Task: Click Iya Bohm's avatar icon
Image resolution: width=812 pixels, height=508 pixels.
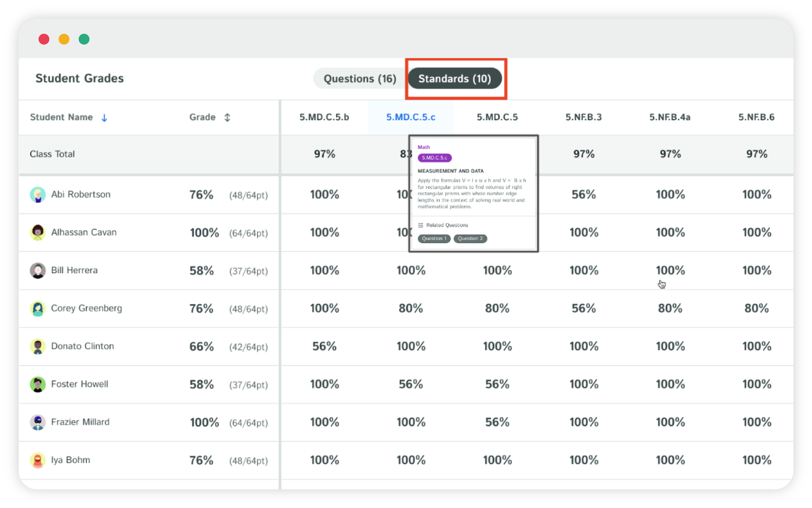Action: pyautogui.click(x=38, y=460)
